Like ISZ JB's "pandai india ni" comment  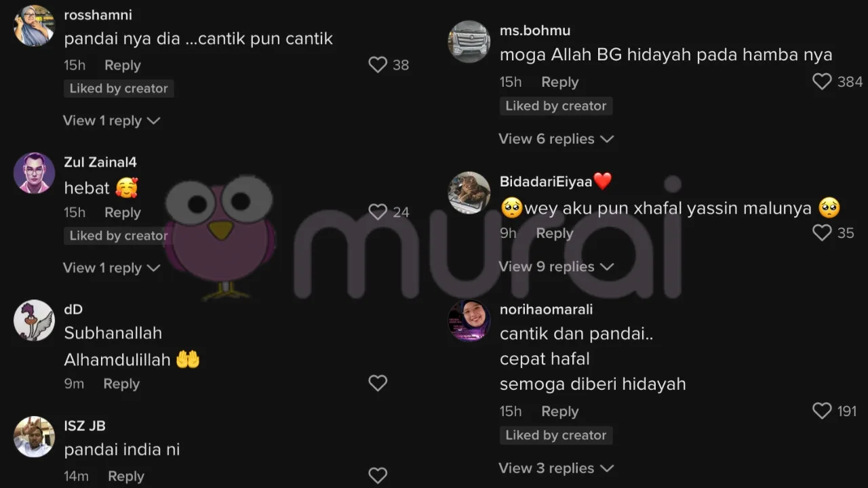378,475
